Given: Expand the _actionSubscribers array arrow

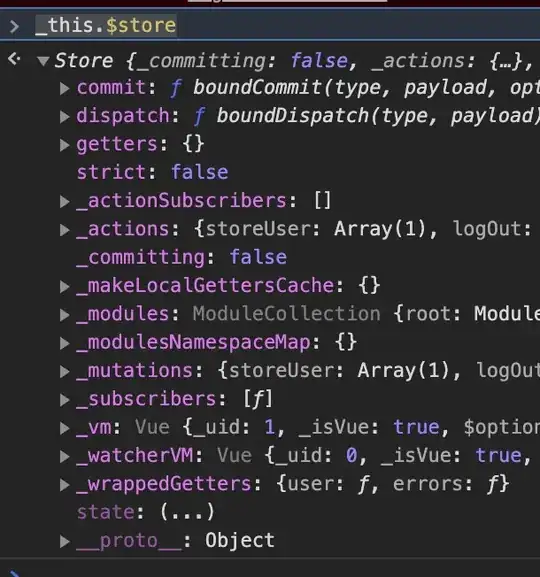Looking at the screenshot, I should 65,201.
